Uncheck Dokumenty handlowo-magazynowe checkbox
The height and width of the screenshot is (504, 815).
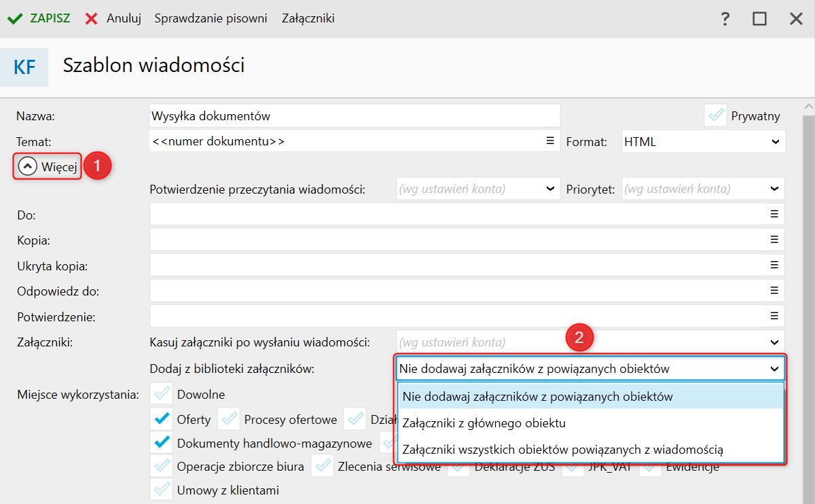coord(162,443)
